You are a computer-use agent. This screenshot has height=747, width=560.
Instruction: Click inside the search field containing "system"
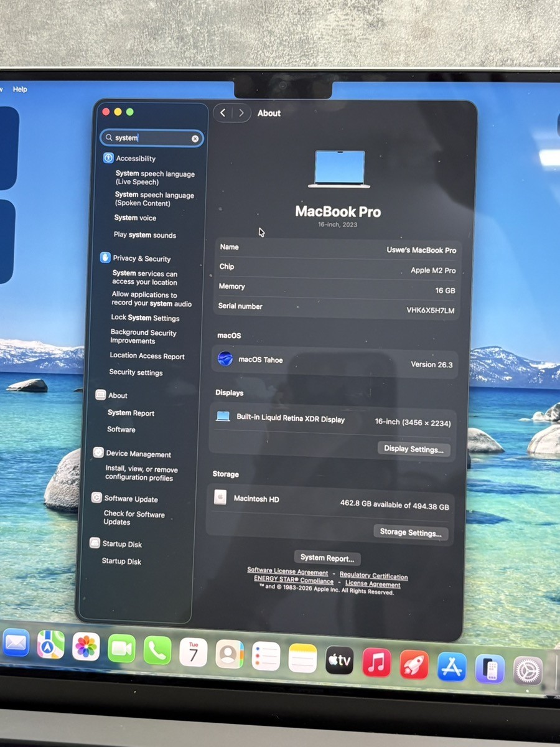click(x=152, y=138)
